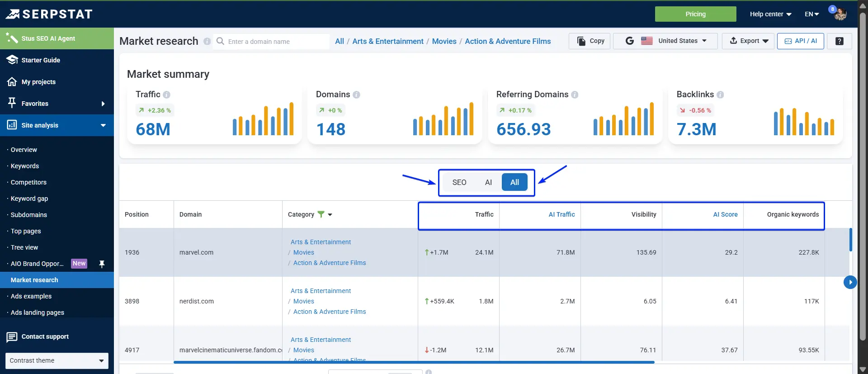Click the page vertical scrollbar

coord(863,176)
